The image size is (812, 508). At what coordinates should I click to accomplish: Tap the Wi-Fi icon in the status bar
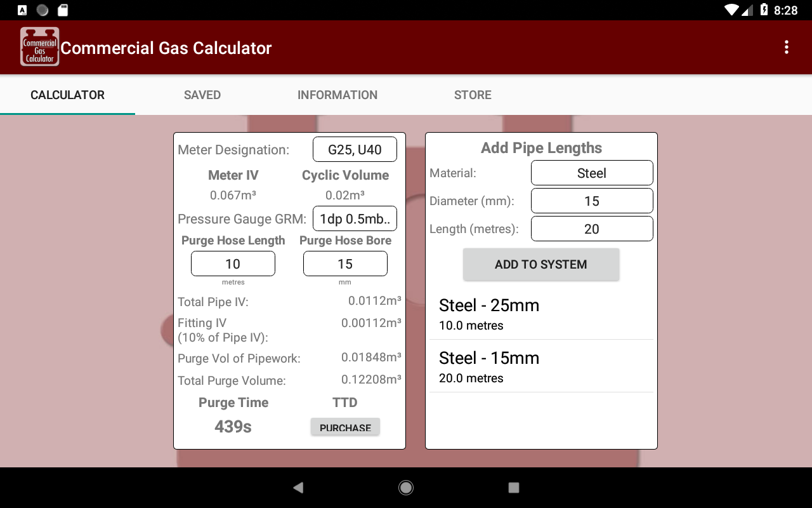click(731, 10)
